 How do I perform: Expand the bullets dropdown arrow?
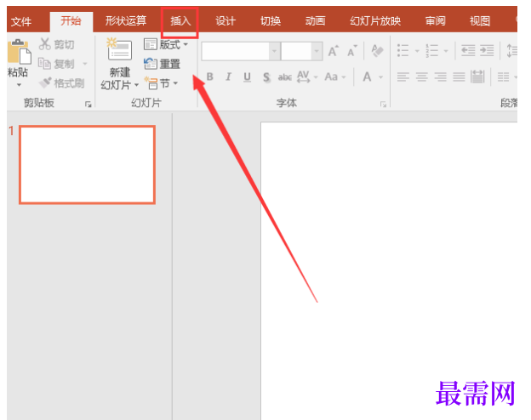click(417, 51)
